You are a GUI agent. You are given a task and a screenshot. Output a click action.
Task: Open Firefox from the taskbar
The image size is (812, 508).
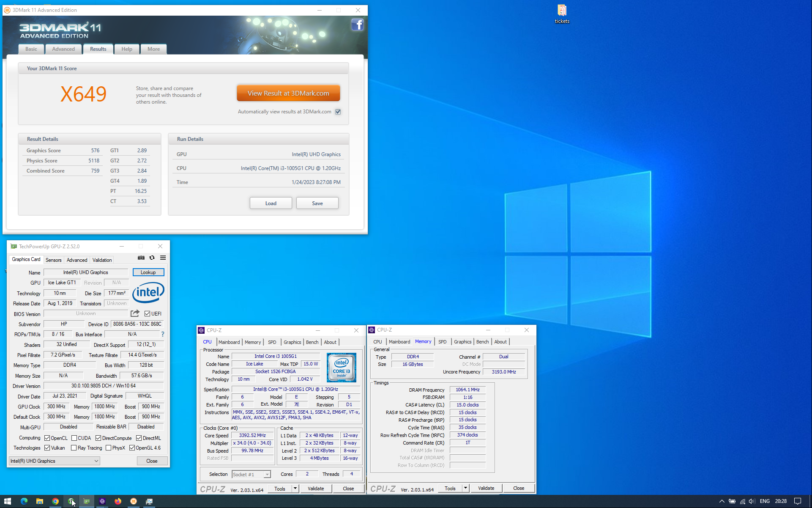[118, 501]
